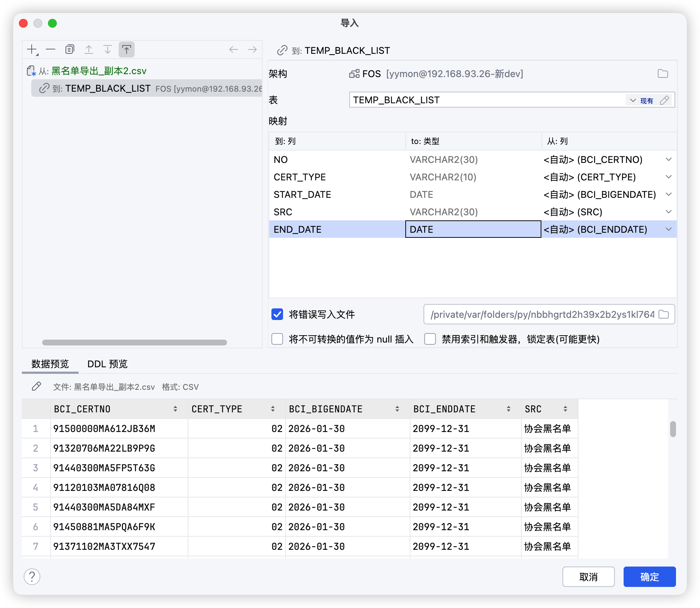Click the highlighted upload-to-top toolbar icon
This screenshot has width=700, height=608.
pyautogui.click(x=126, y=49)
